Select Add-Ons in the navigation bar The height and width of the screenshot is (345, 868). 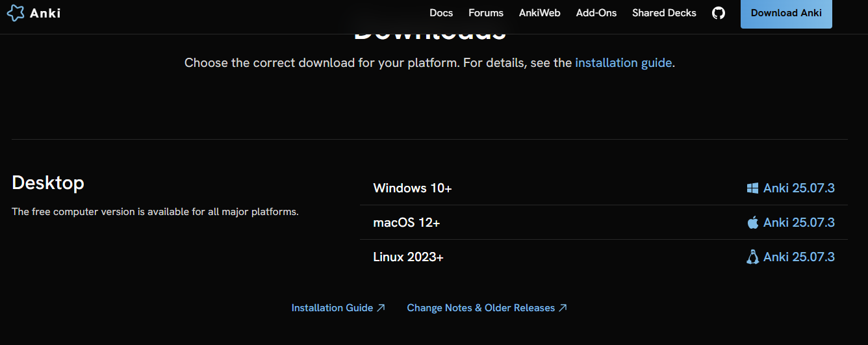click(596, 13)
